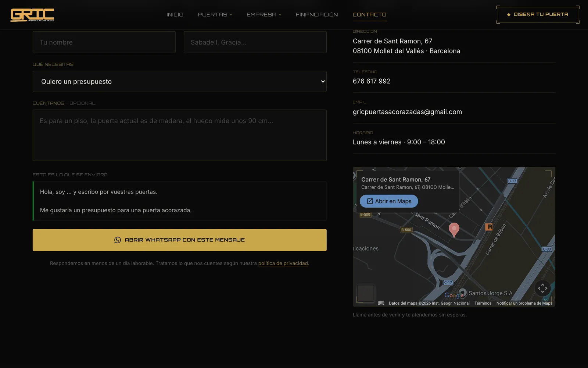Open map keyboard shortcuts icon

click(381, 303)
